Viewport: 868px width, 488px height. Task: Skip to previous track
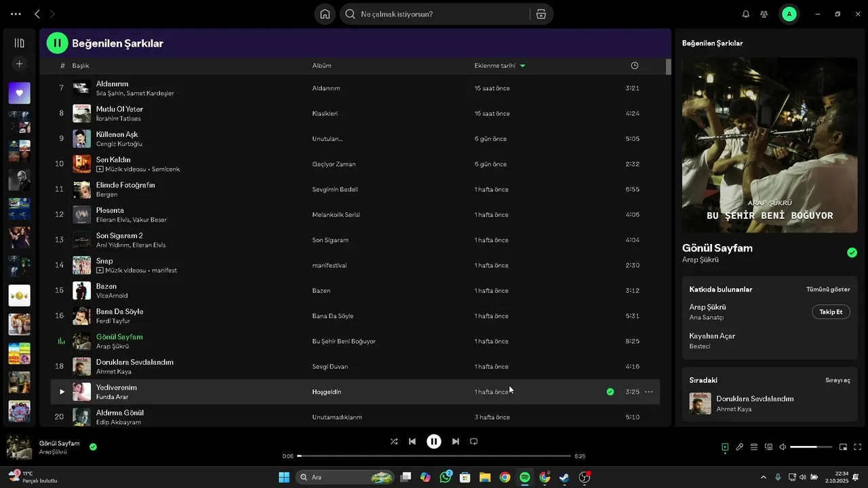point(412,441)
